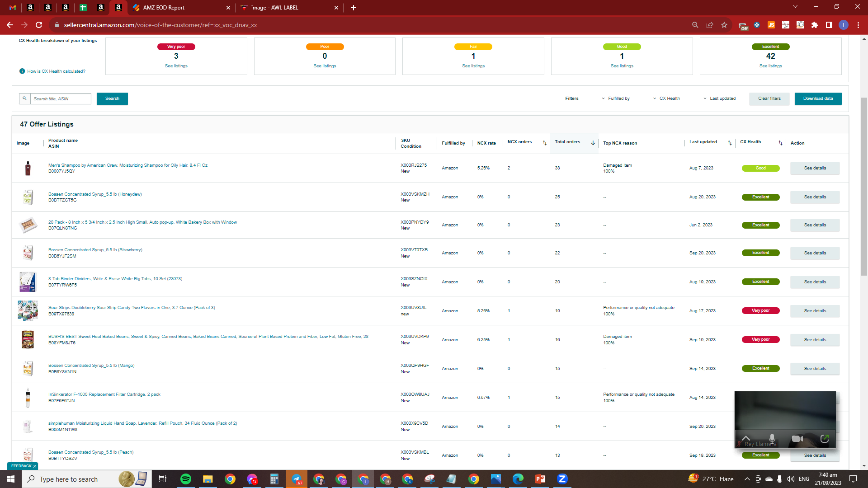This screenshot has height=488, width=868.
Task: Click the Windows taskbar search box
Action: pos(86,479)
